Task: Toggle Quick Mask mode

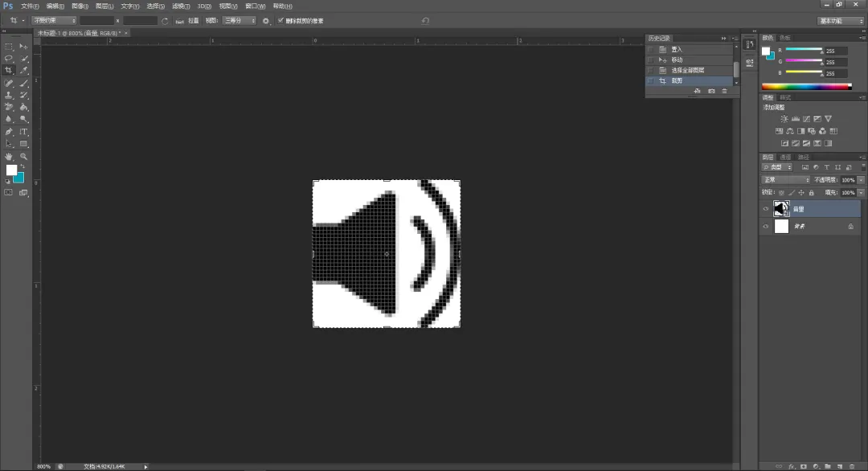Action: [8, 193]
